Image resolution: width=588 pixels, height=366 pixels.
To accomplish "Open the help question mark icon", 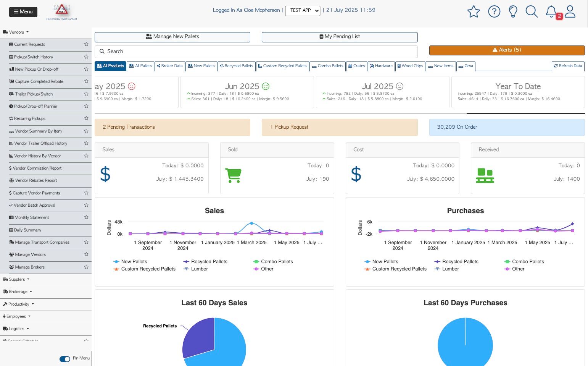I will 494,11.
